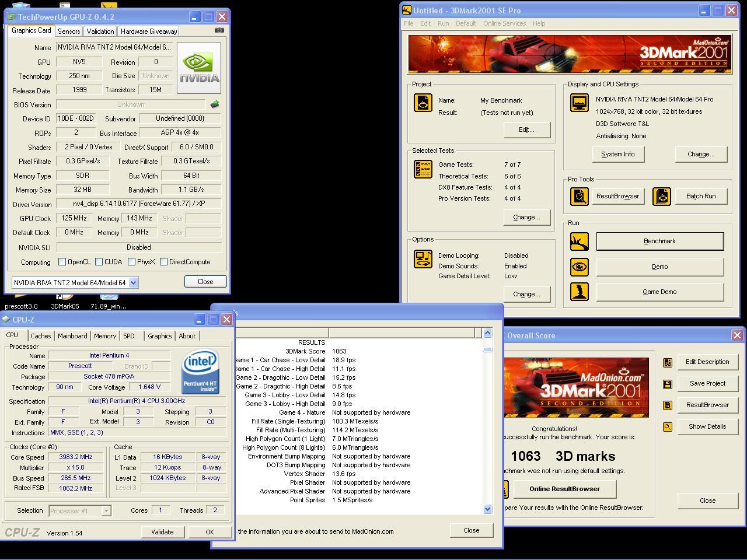The image size is (747, 560).
Task: Click the Batch Run icon in Pro Tools
Action: pyautogui.click(x=662, y=197)
